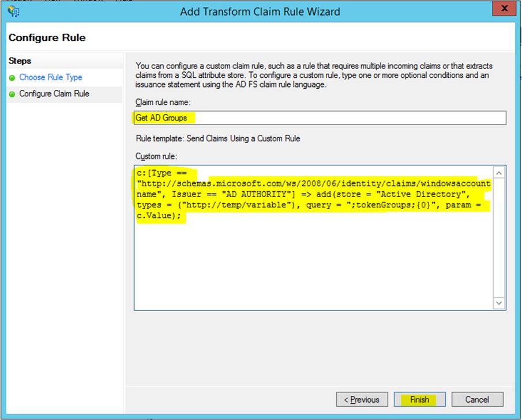522x420 pixels.
Task: Click the Configure Rule page header
Action: point(47,38)
